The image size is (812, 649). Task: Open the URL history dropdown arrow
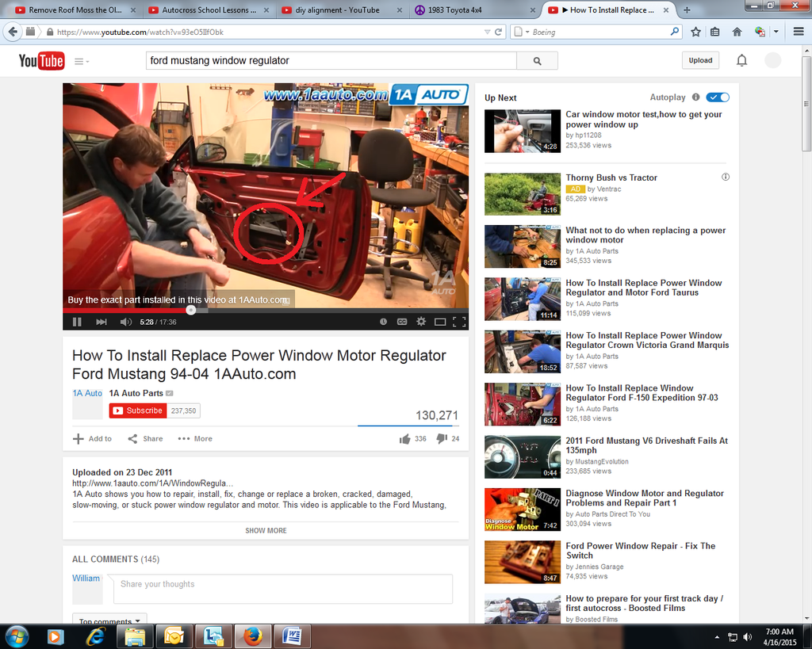pyautogui.click(x=487, y=32)
